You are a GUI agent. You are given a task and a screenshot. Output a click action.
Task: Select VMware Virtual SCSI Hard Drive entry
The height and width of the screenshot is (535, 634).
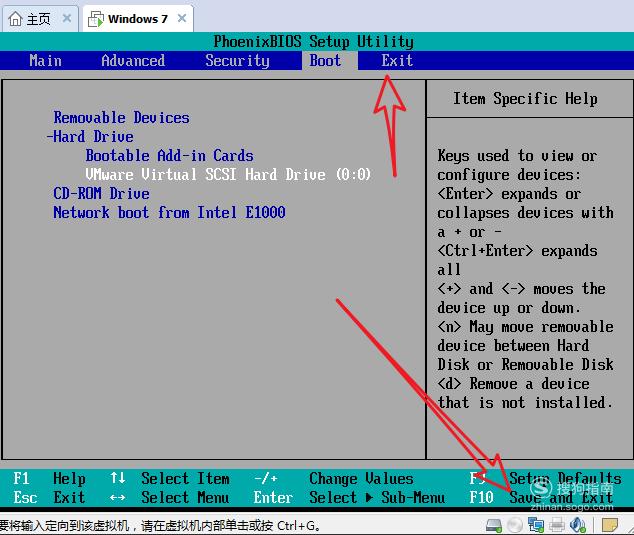click(228, 175)
